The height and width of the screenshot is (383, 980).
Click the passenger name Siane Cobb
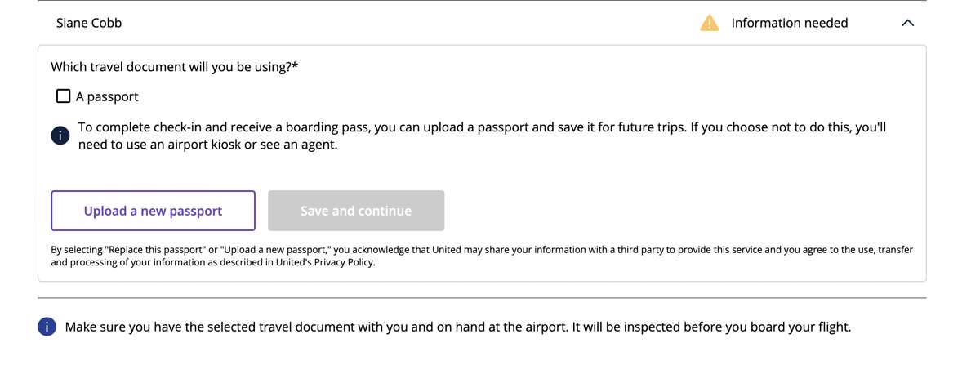pos(89,23)
